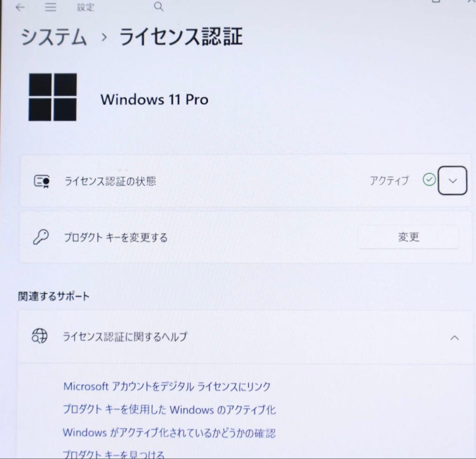Screen dimensions: 476x459
Task: Click the product key icon
Action: [x=41, y=237]
